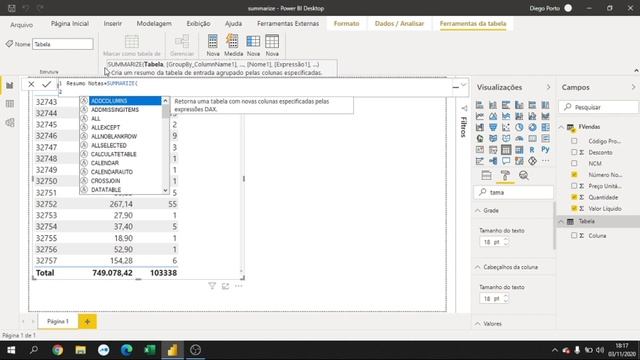The image size is (640, 360).
Task: Click the table Nome input field
Action: [x=62, y=44]
